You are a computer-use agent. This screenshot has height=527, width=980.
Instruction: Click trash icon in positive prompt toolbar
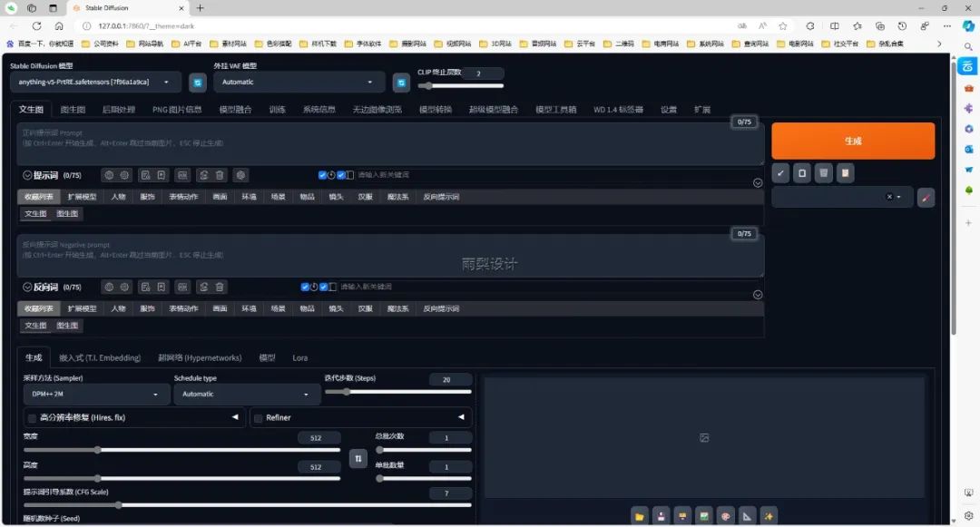pos(220,175)
